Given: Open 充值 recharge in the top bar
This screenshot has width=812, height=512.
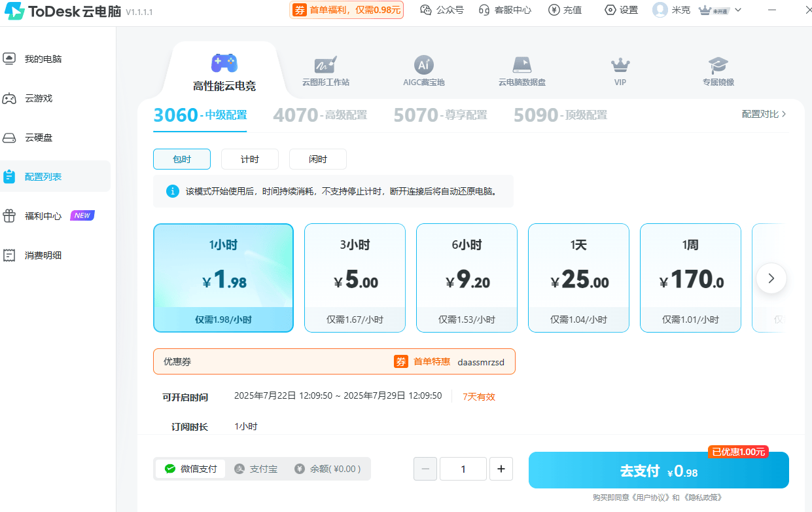Looking at the screenshot, I should tap(565, 10).
